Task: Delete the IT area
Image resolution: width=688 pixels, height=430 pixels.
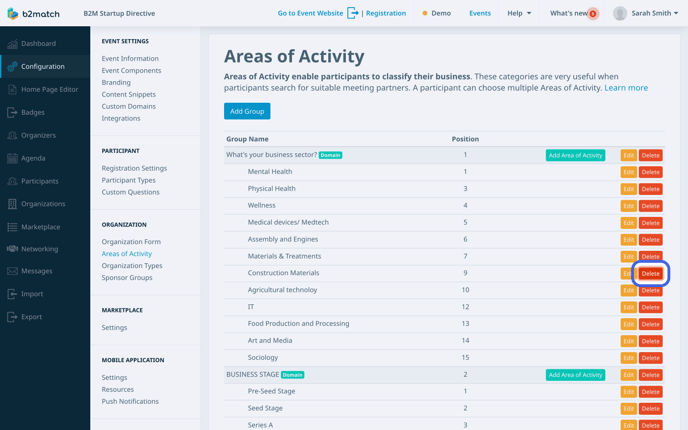Action: coord(650,308)
